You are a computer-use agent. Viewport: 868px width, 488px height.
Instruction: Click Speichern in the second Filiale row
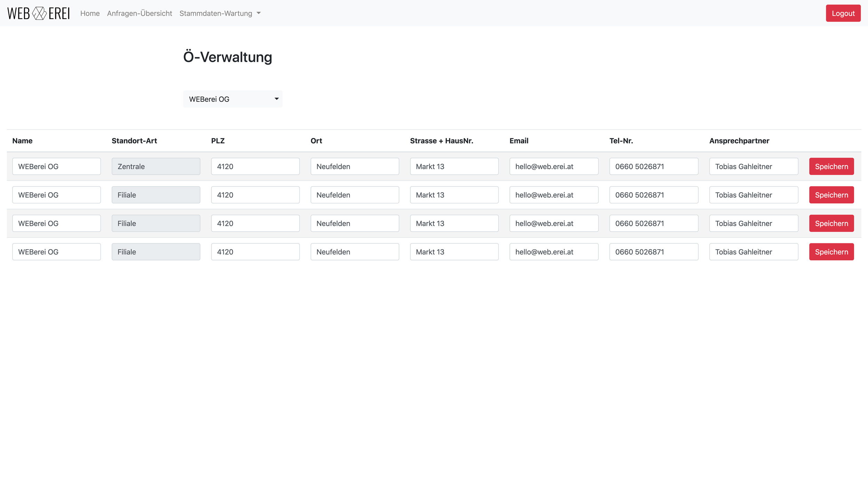pos(831,223)
